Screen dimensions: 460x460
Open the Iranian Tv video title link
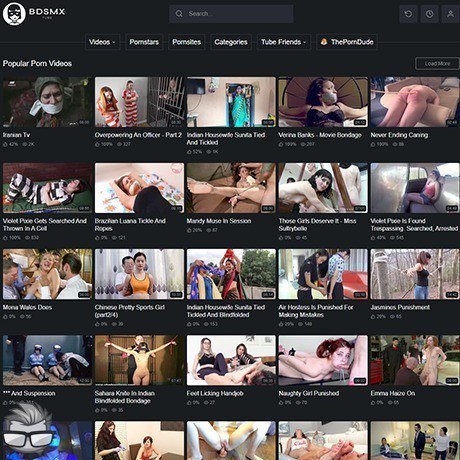click(16, 135)
